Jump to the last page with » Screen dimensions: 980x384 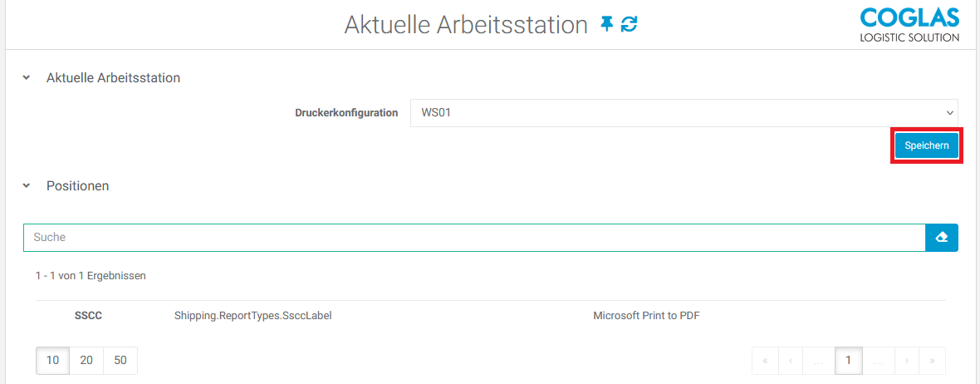932,361
